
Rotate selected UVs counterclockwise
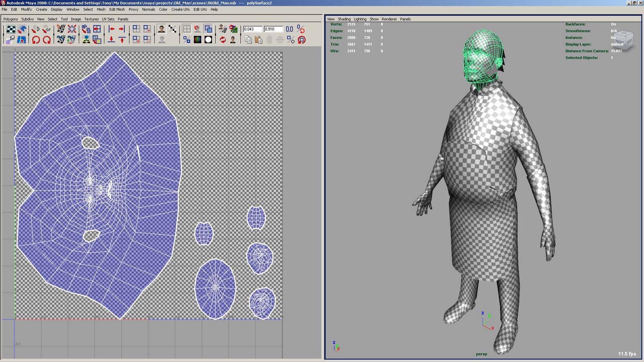(x=36, y=40)
